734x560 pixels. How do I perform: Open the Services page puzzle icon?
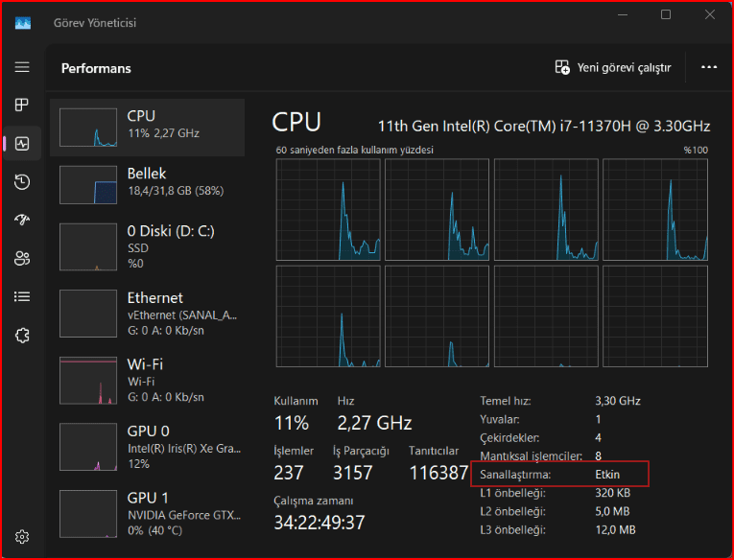click(x=22, y=335)
